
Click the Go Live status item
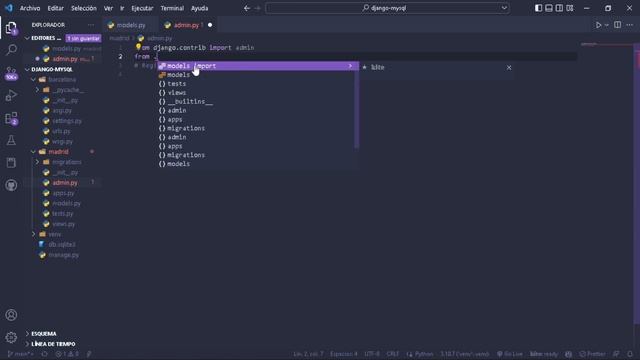tap(510, 354)
